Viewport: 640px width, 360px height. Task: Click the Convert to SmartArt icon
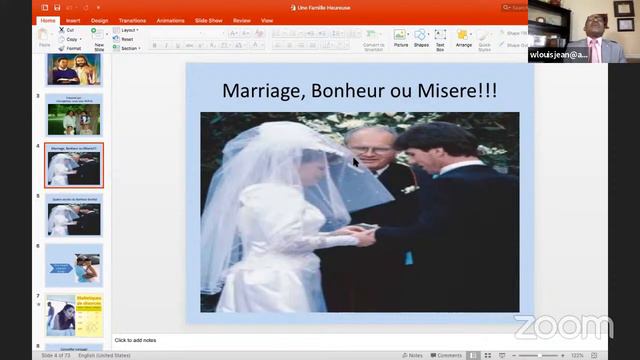click(x=373, y=40)
